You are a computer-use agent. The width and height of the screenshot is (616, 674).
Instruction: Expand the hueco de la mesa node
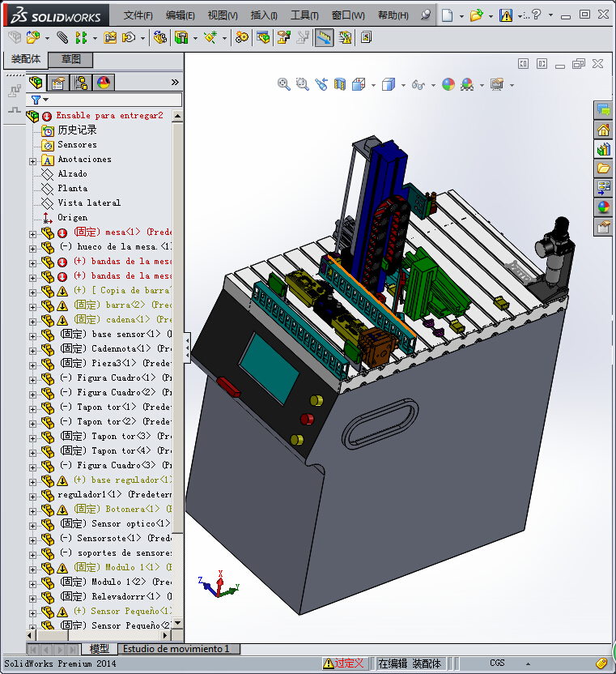point(32,249)
